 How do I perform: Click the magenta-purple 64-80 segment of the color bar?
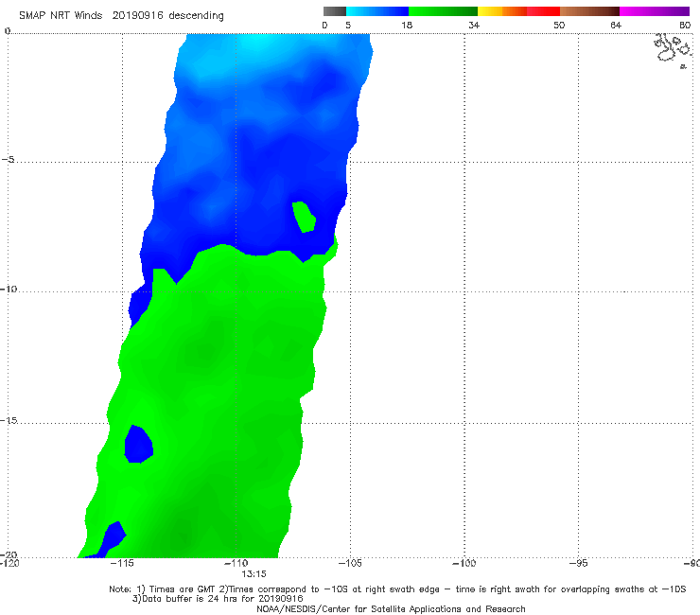coord(655,11)
